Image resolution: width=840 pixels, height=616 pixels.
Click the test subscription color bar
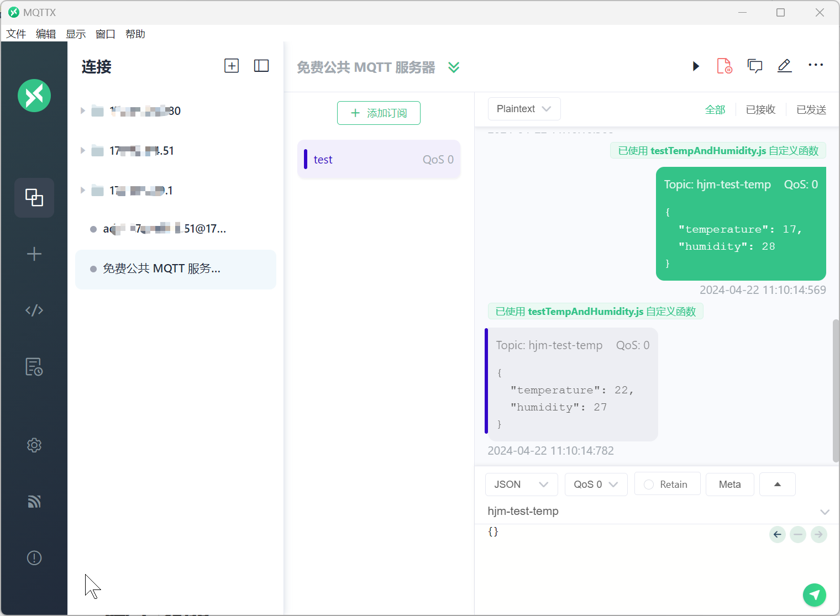306,159
